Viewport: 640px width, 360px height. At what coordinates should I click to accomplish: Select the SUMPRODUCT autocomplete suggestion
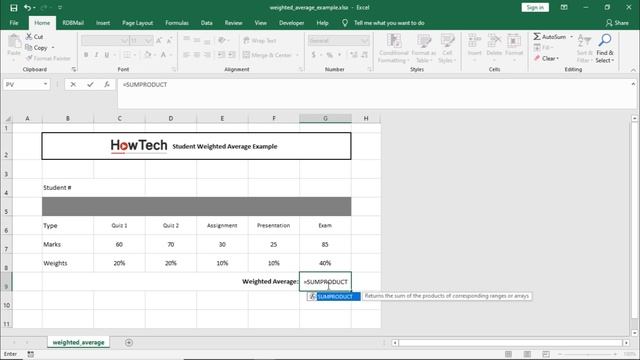[x=335, y=296]
